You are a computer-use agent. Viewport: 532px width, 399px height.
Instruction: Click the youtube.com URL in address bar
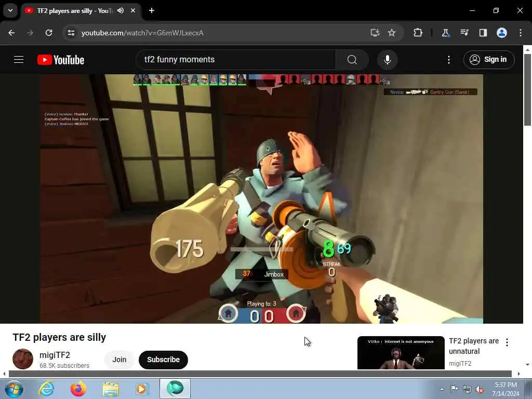pyautogui.click(x=142, y=33)
